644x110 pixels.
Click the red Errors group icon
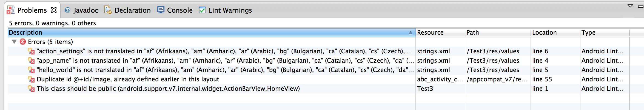click(23, 42)
